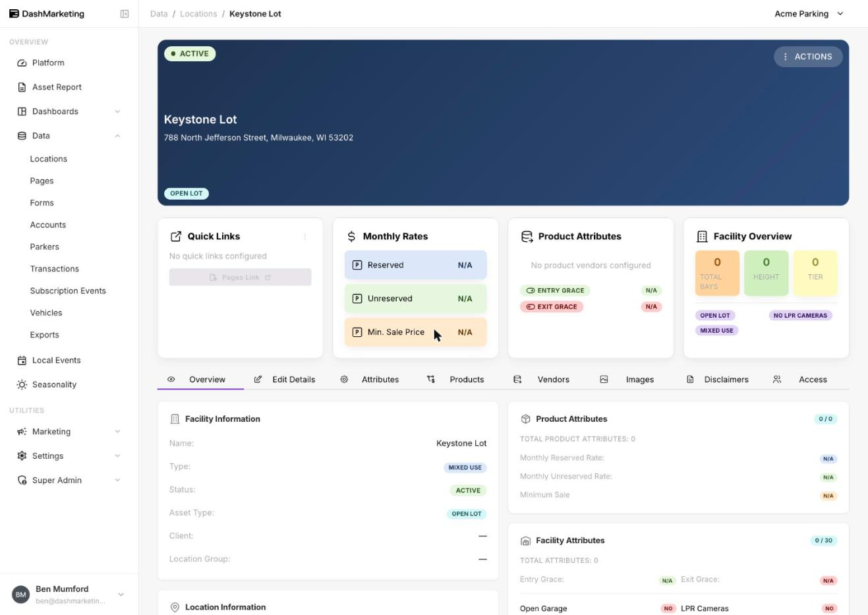
Task: Click the Asset Report document icon
Action: coord(22,87)
